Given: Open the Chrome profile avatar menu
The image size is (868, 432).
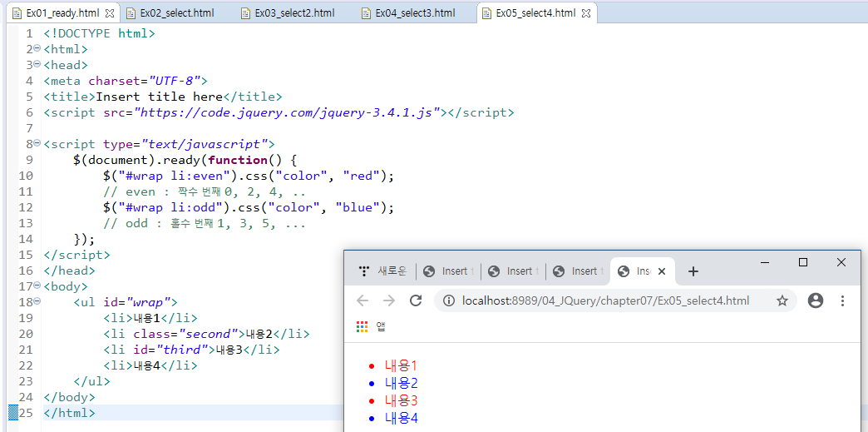Looking at the screenshot, I should click(816, 300).
